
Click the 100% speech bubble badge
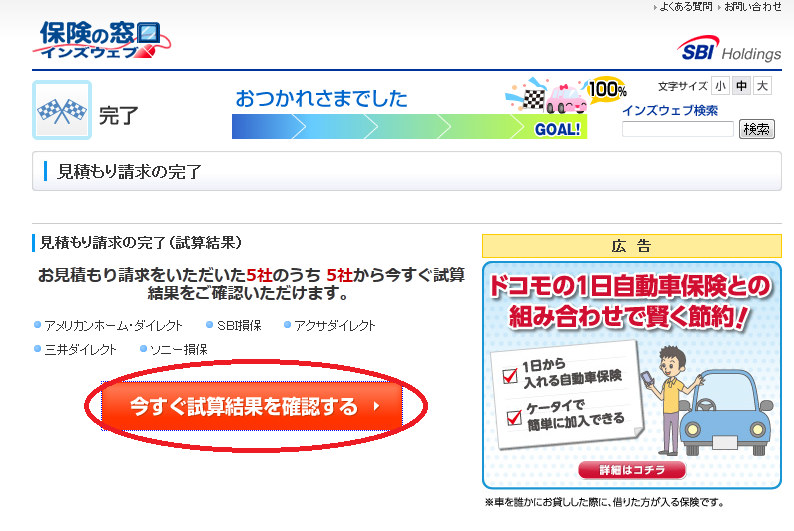[x=607, y=90]
